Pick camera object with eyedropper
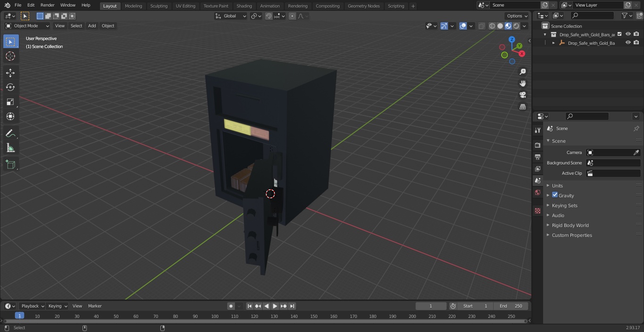 [636, 153]
